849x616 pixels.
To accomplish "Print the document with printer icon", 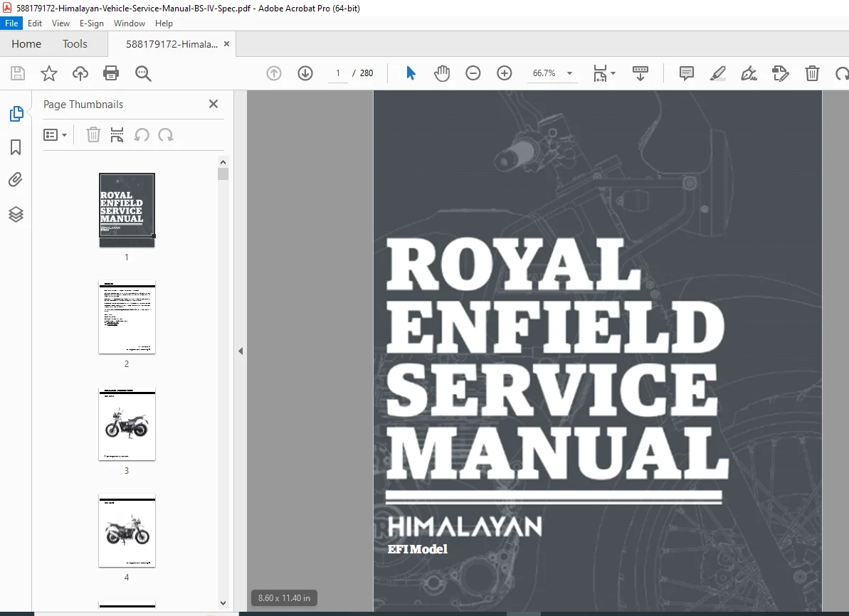I will pyautogui.click(x=111, y=73).
